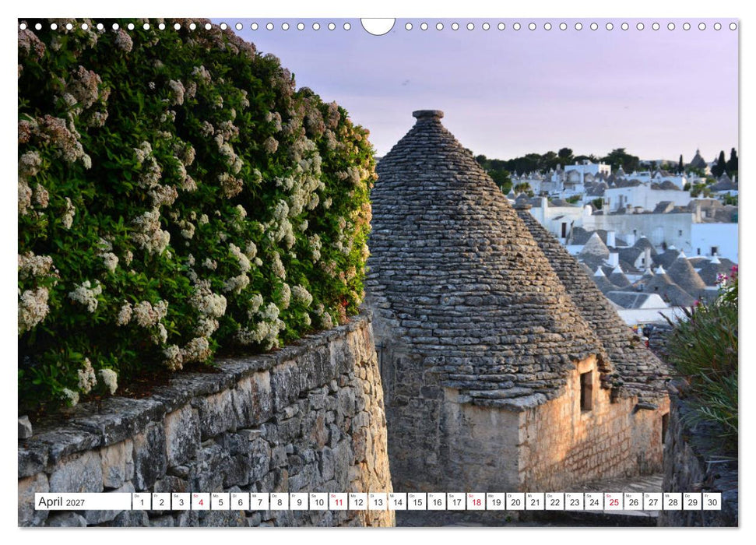The height and width of the screenshot is (545, 756).
Task: Select date cell 29
Action: coord(692,501)
